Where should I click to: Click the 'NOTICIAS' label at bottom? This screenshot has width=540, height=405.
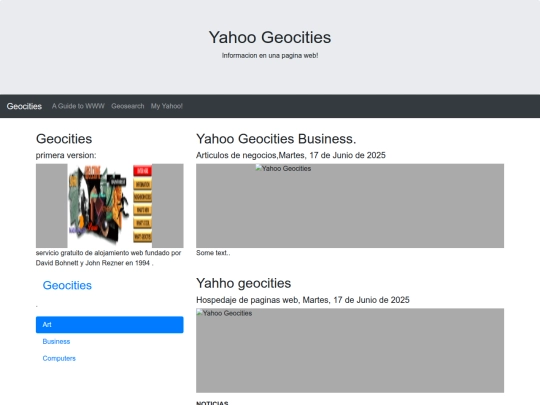[x=212, y=403]
